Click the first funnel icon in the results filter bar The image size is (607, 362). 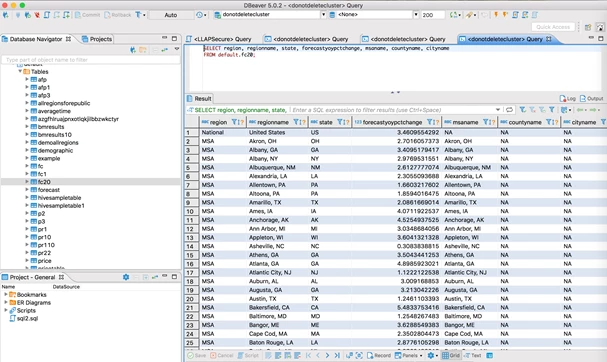(x=523, y=110)
